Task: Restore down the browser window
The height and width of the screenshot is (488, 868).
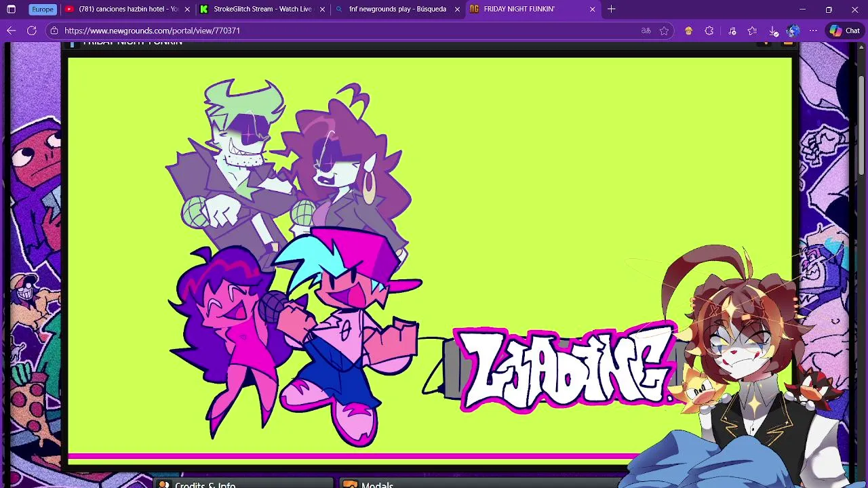Action: [829, 9]
